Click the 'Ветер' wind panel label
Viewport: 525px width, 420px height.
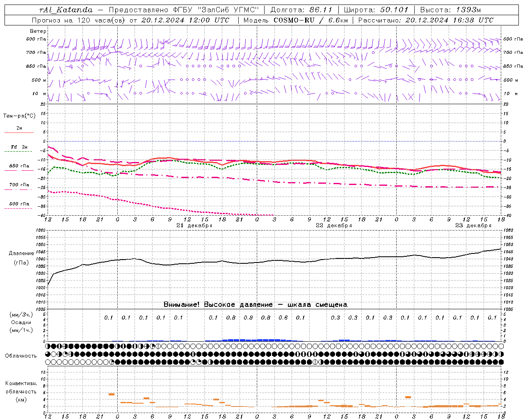coord(38,31)
